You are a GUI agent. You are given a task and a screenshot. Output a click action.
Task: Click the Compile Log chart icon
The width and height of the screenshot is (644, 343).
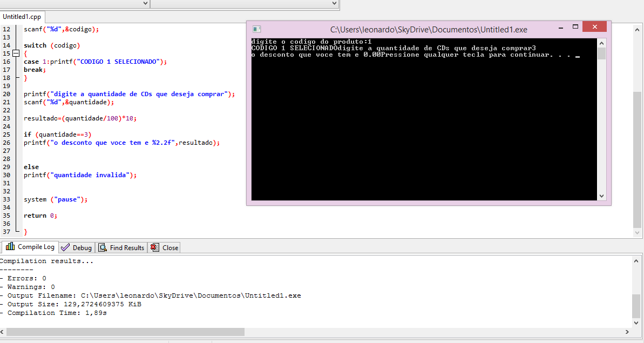tap(10, 246)
